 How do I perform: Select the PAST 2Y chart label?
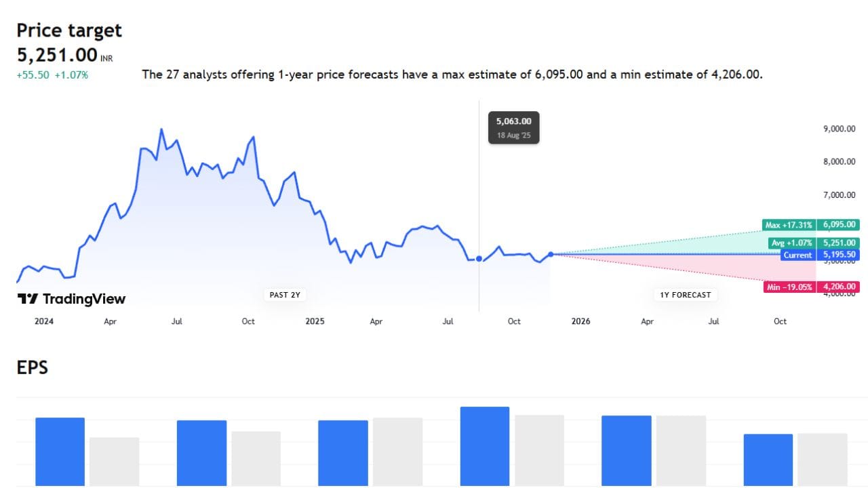[x=283, y=295]
